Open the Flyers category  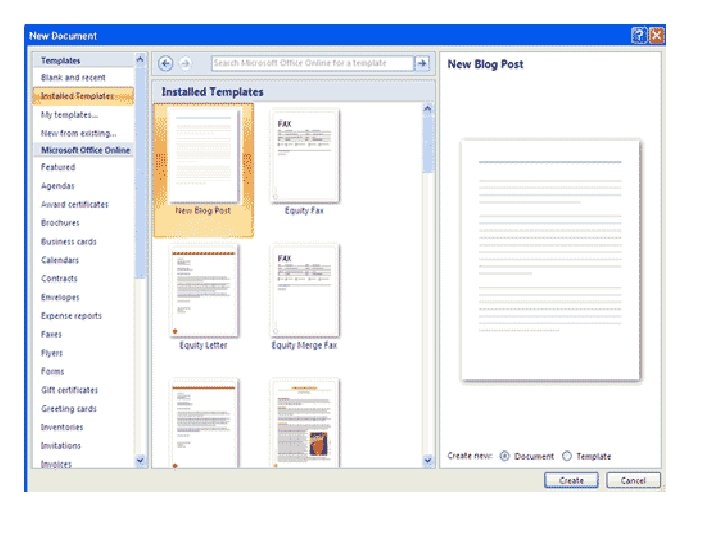[x=52, y=353]
